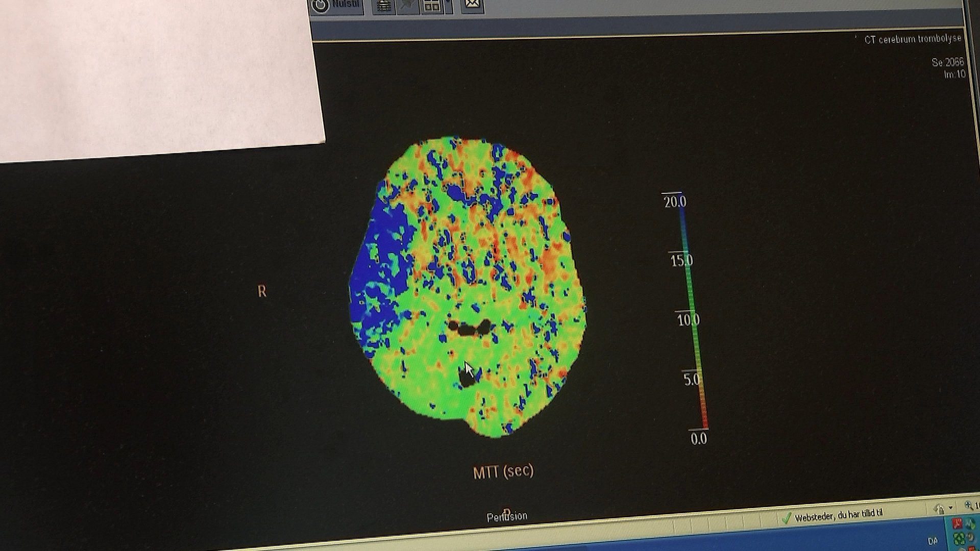Click the Im 10 image number label
The image size is (980, 551).
[x=954, y=74]
